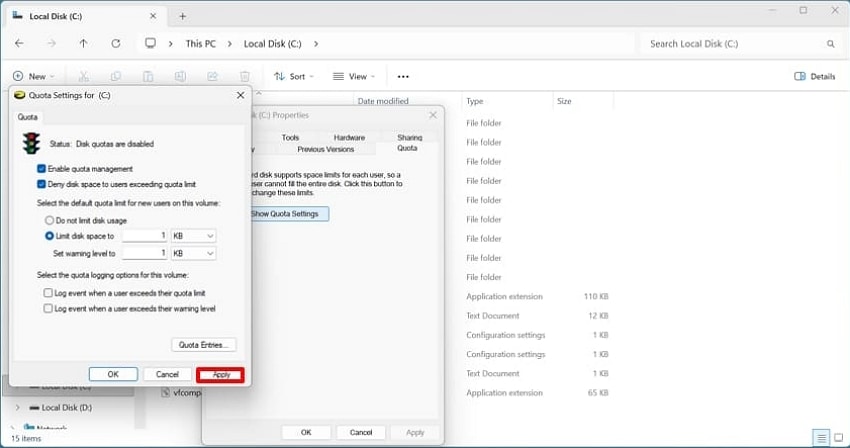The height and width of the screenshot is (448, 850).
Task: Select the Quota tab in Properties window
Action: tap(407, 148)
